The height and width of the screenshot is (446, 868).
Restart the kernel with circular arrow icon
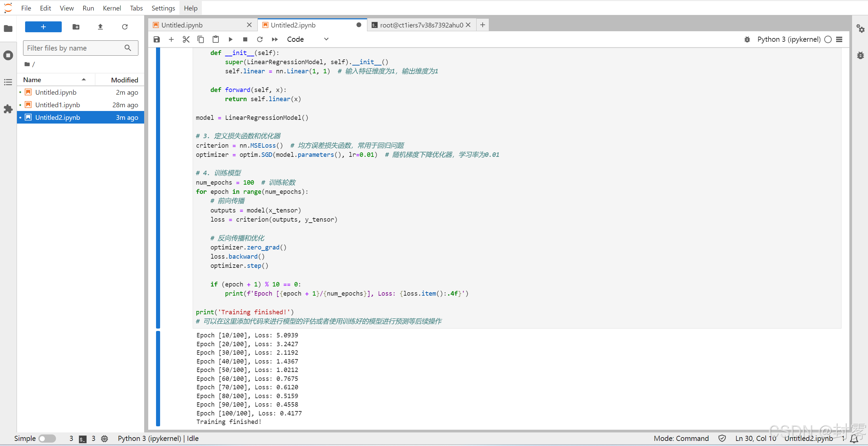(260, 39)
